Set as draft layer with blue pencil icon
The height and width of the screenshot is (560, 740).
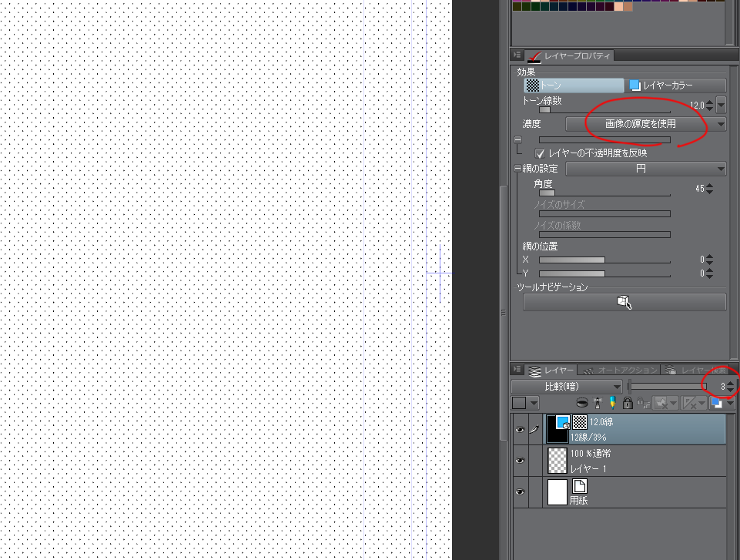pos(613,403)
